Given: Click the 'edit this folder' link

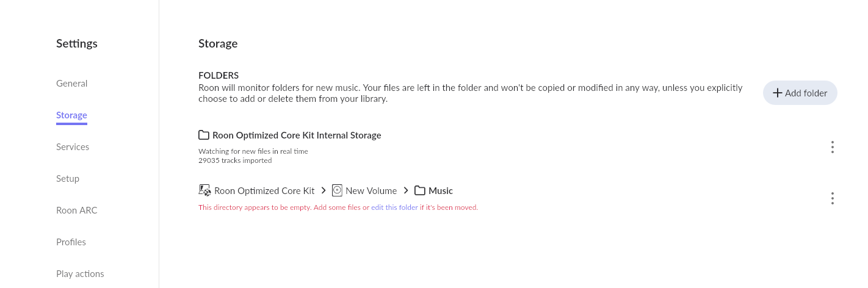Looking at the screenshot, I should 394,207.
